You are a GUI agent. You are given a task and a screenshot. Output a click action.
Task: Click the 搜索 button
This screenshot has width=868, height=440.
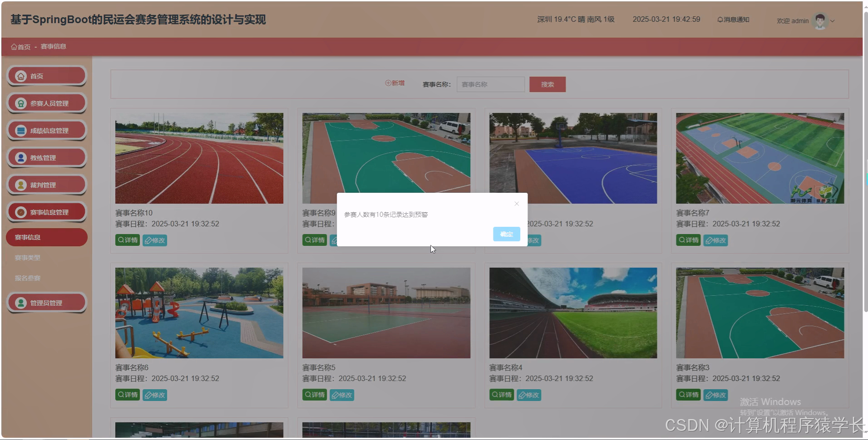(x=547, y=84)
